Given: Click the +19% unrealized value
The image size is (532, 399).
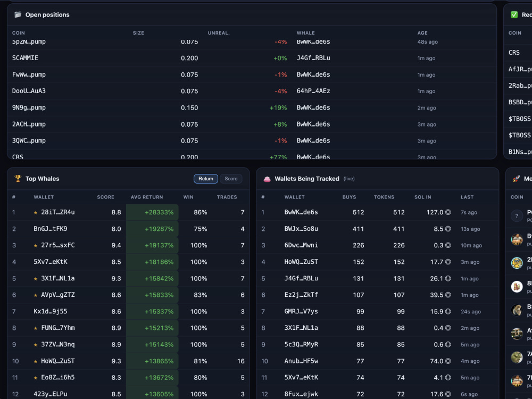Looking at the screenshot, I should [x=278, y=108].
